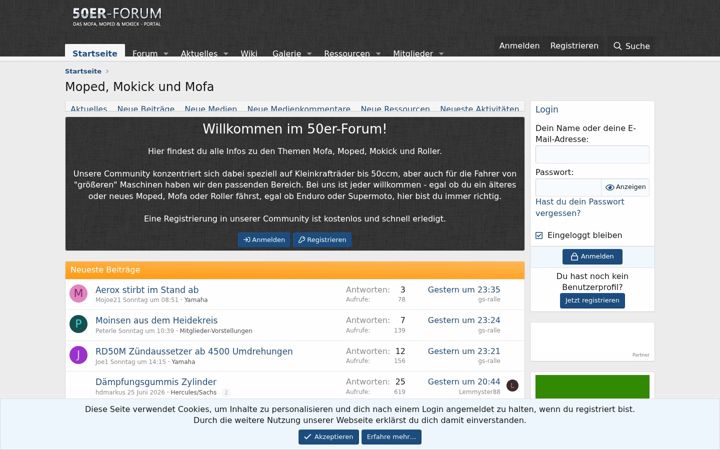720x450 pixels.
Task: Select the Neue Medienkommentare sub tab
Action: [298, 108]
